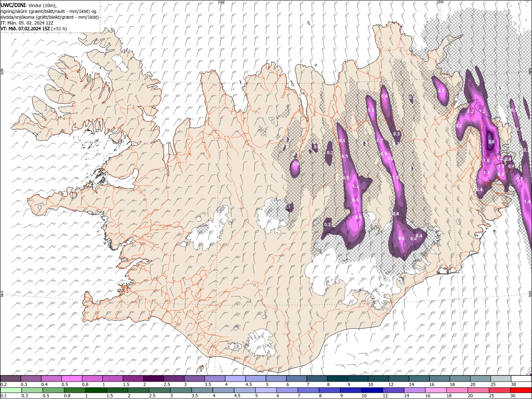532x399 pixels.
Task: Click the 25 red-pink swatch, lower legend
Action: point(500,390)
